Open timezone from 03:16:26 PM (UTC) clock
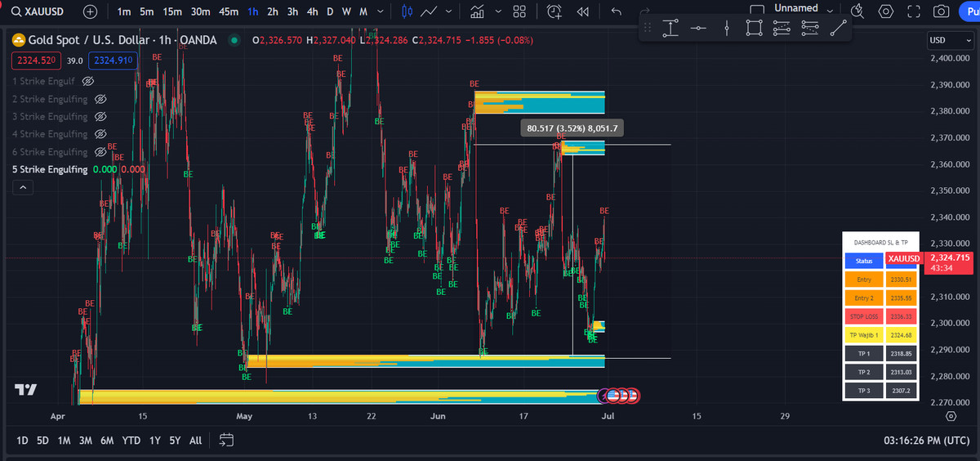980x461 pixels. click(928, 440)
